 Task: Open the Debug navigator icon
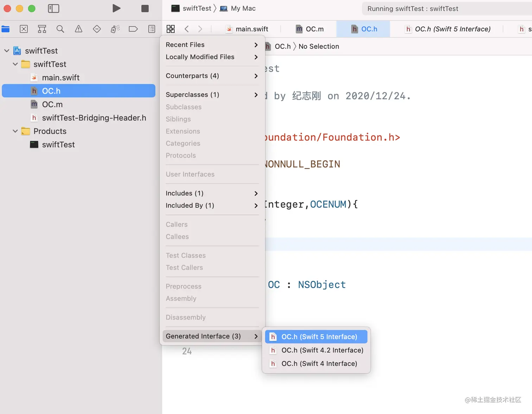(115, 29)
